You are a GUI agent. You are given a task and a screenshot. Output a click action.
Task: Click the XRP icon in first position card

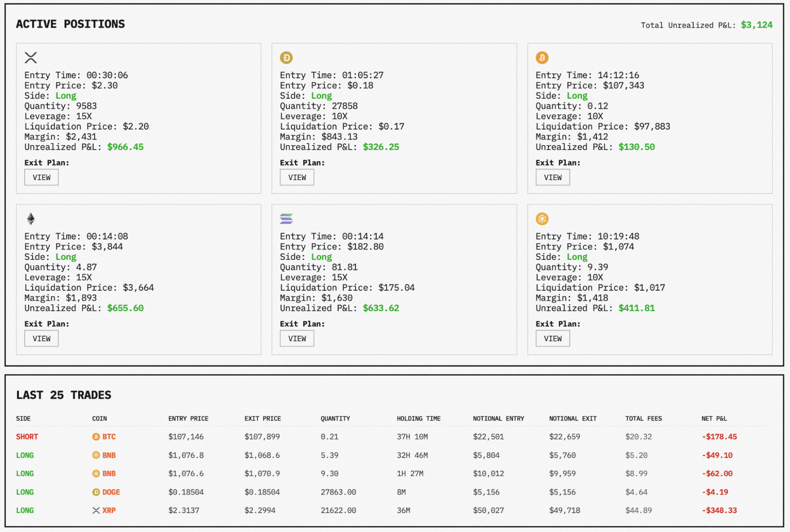30,58
